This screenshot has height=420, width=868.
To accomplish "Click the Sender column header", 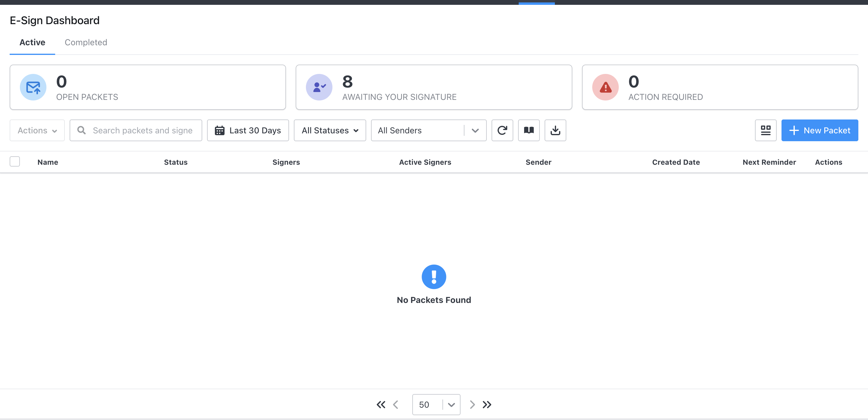I will 539,162.
